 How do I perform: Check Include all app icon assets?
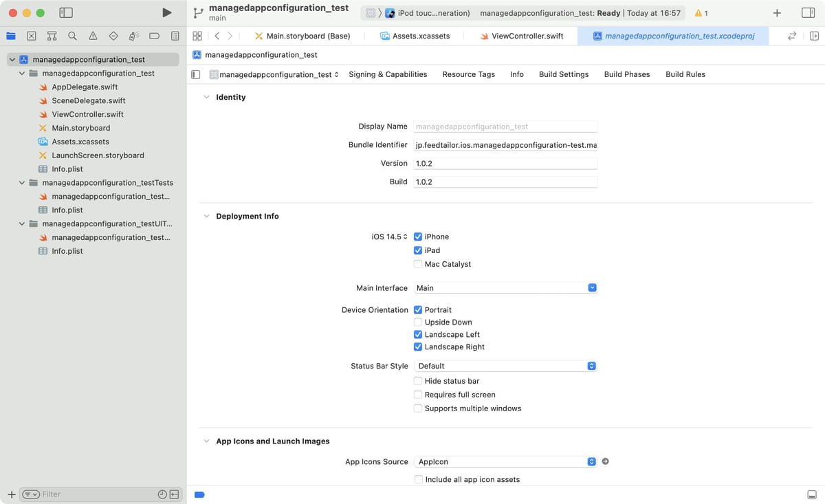[x=418, y=479]
